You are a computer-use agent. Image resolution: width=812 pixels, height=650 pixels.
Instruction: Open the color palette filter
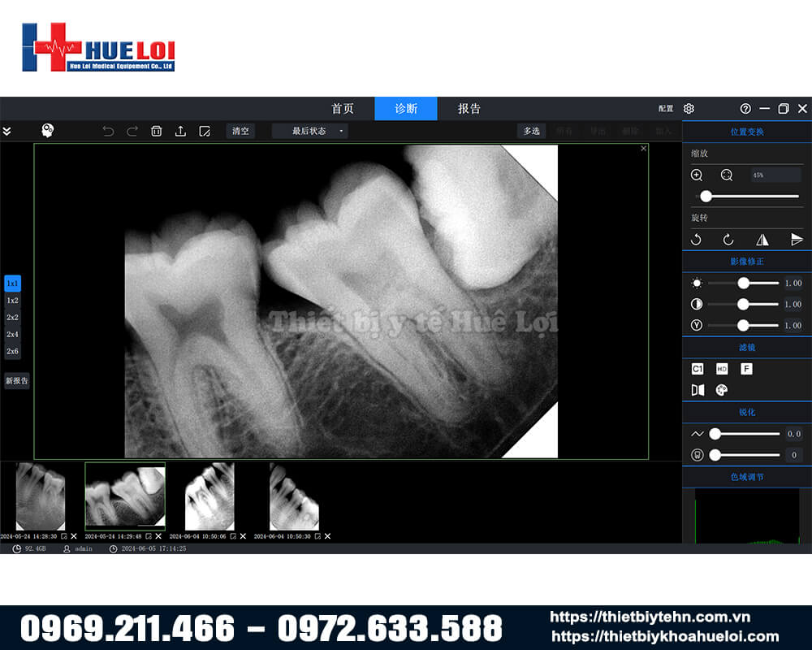pos(721,390)
